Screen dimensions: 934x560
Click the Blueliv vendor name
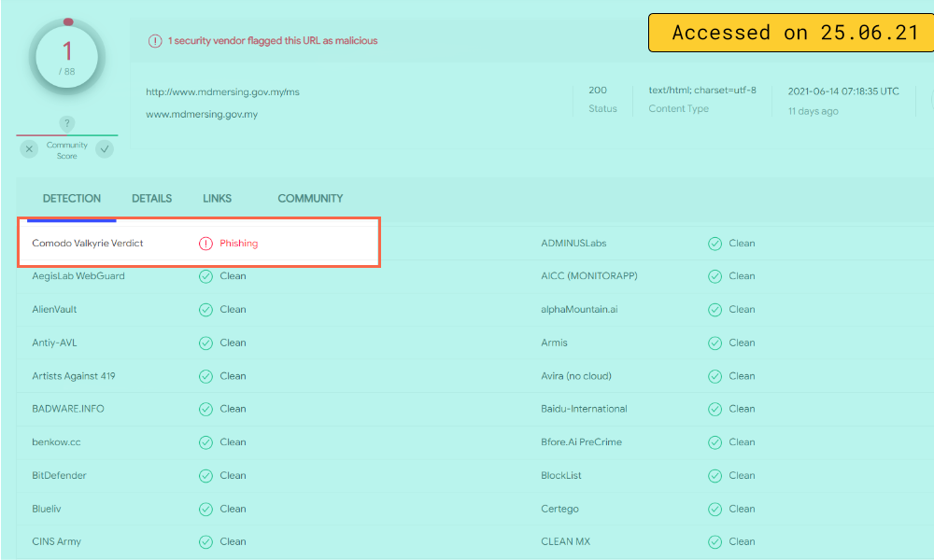tap(47, 509)
